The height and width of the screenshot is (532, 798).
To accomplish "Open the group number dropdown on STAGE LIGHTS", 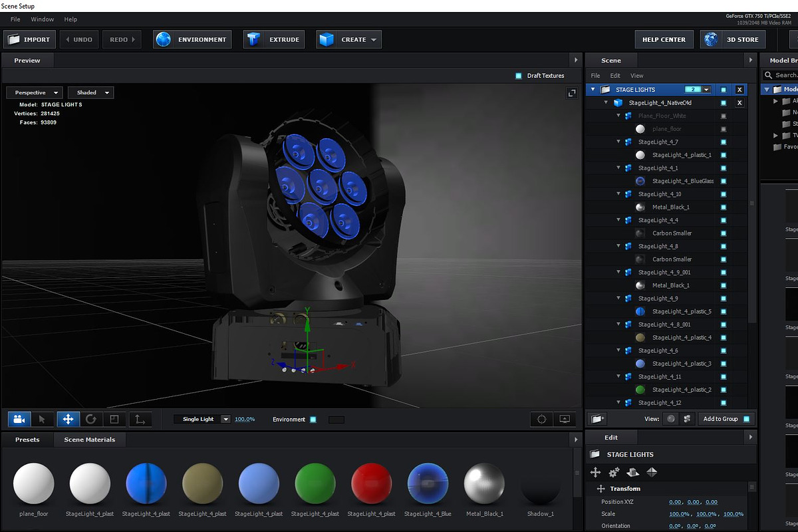I will coord(706,90).
